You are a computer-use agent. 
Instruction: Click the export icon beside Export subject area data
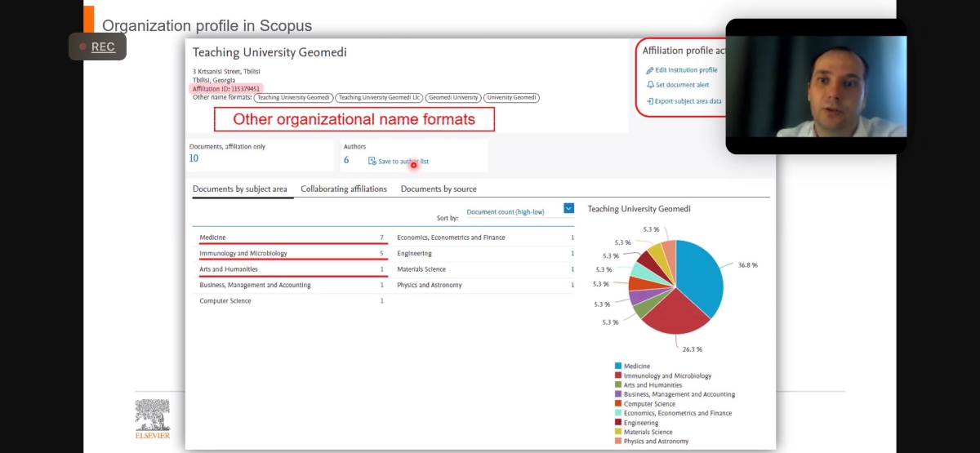tap(650, 101)
